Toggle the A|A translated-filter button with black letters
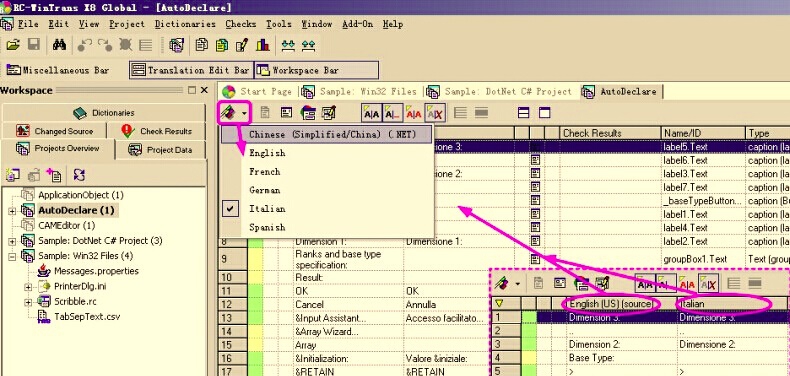 coord(371,113)
